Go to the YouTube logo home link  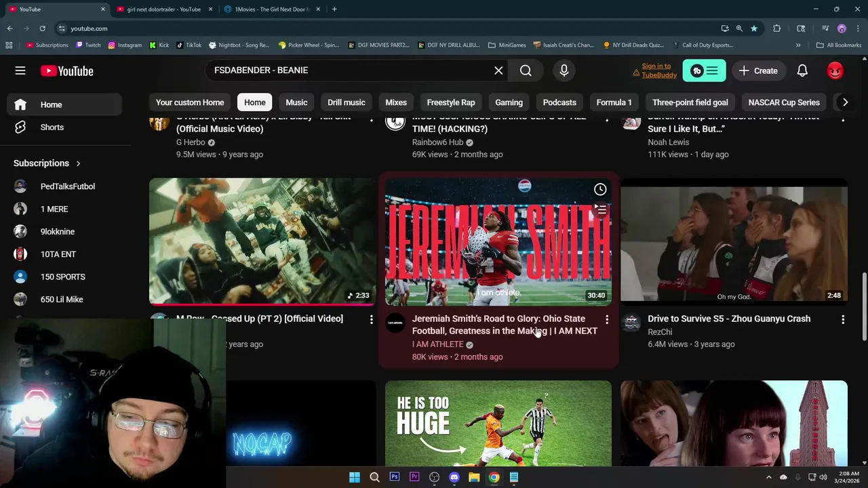pyautogui.click(x=66, y=70)
